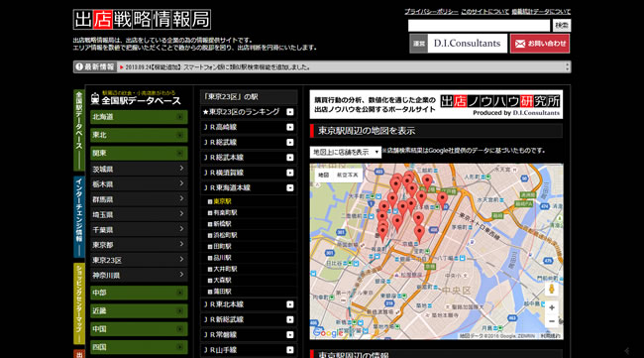The image size is (644, 358).
Task: Click the 出店ノウハウ研究所 banner
Action: coord(436,104)
